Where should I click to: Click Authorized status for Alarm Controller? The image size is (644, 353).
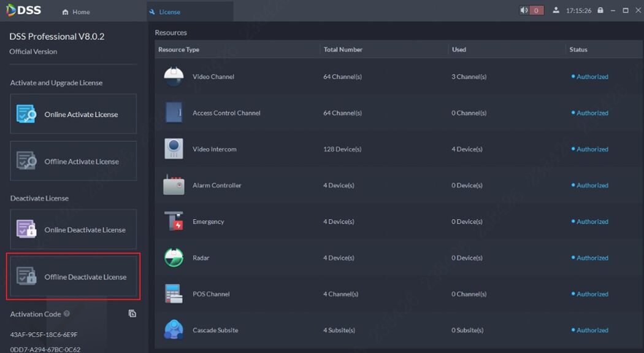tap(590, 185)
